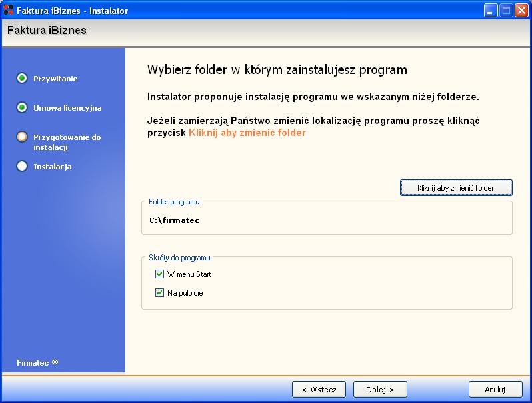Click the Umowa licencyjna step label
This screenshot has height=403, width=532.
point(67,108)
